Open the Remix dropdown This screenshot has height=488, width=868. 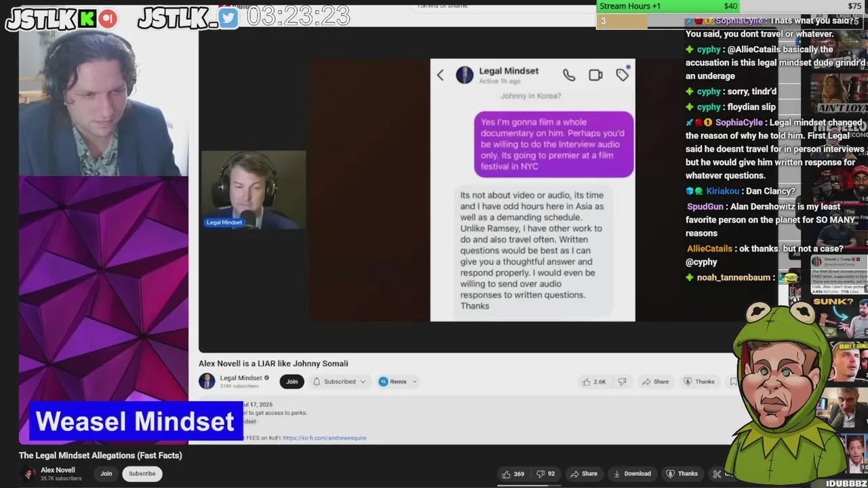point(398,382)
